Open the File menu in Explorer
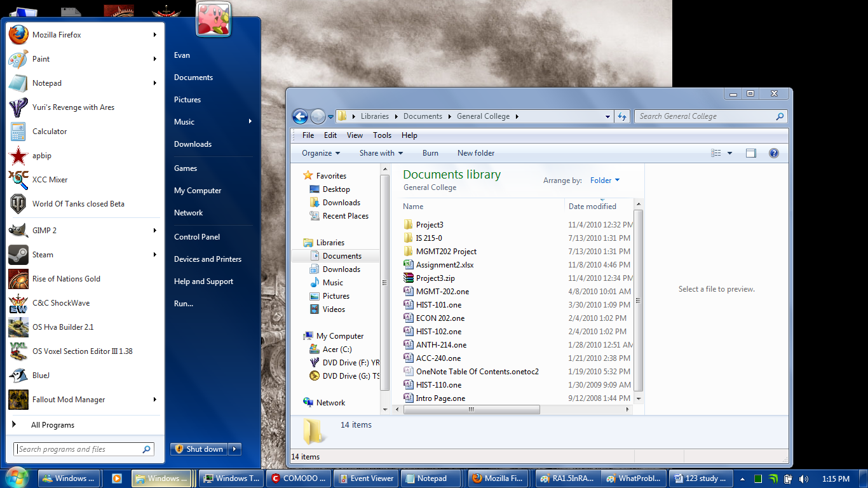868x488 pixels. tap(308, 135)
